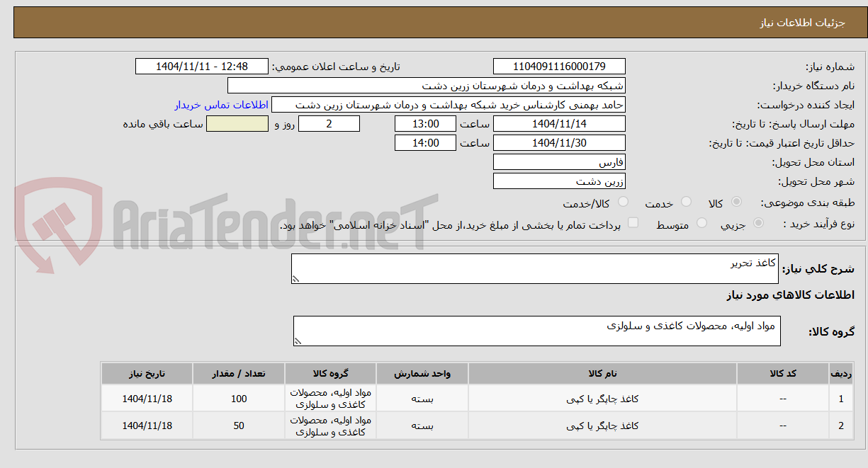Screen dimensions: 868x468
Task: Select خدمت radio button
Action: point(686,202)
